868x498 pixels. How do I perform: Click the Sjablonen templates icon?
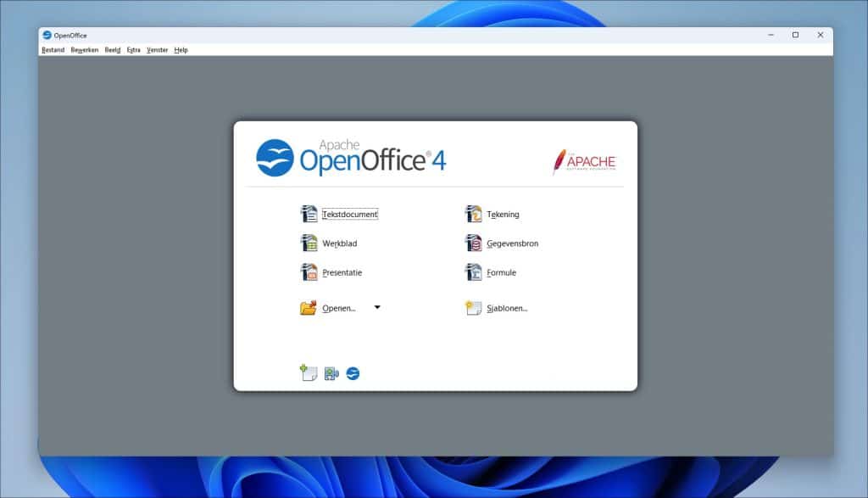[x=473, y=308]
